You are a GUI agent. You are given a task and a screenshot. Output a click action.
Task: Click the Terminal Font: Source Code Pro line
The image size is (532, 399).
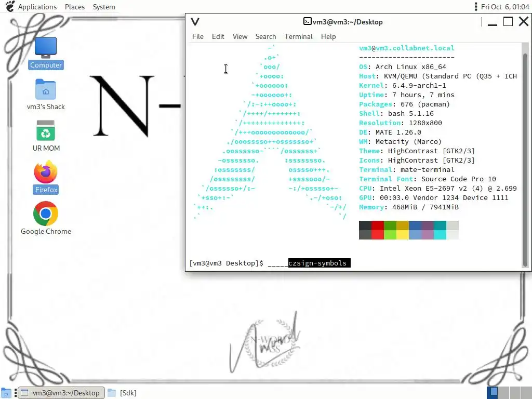pyautogui.click(x=428, y=179)
